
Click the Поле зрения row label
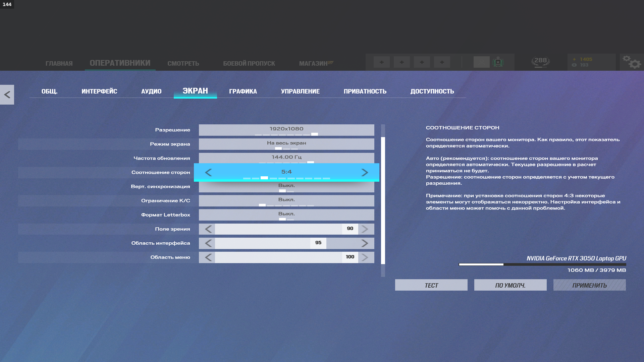pyautogui.click(x=172, y=229)
